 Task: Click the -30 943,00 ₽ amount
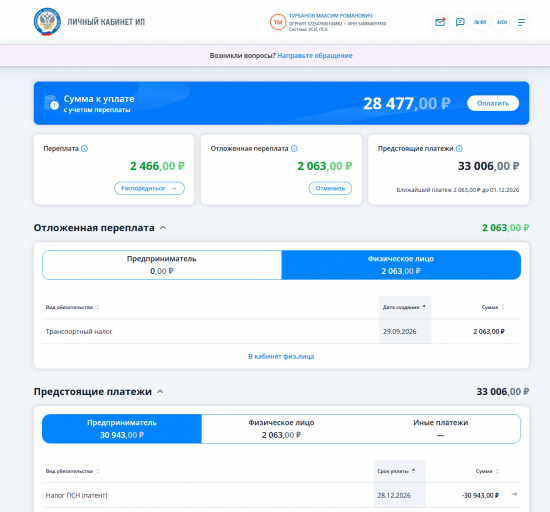(x=480, y=495)
